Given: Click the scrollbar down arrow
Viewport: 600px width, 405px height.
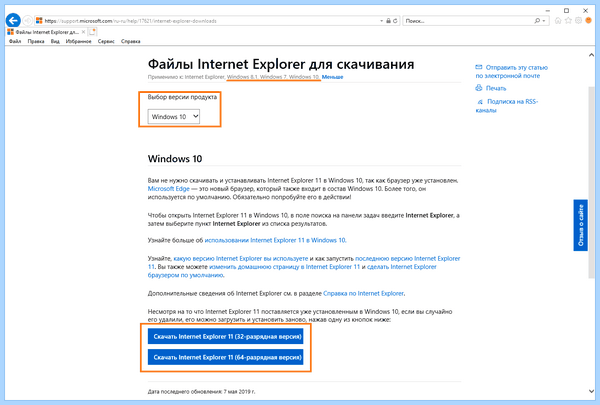Looking at the screenshot, I should (592, 391).
